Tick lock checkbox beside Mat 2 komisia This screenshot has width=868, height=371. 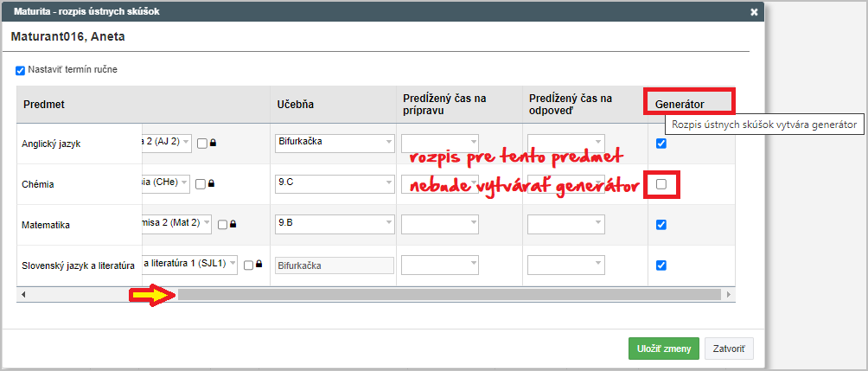pos(222,225)
